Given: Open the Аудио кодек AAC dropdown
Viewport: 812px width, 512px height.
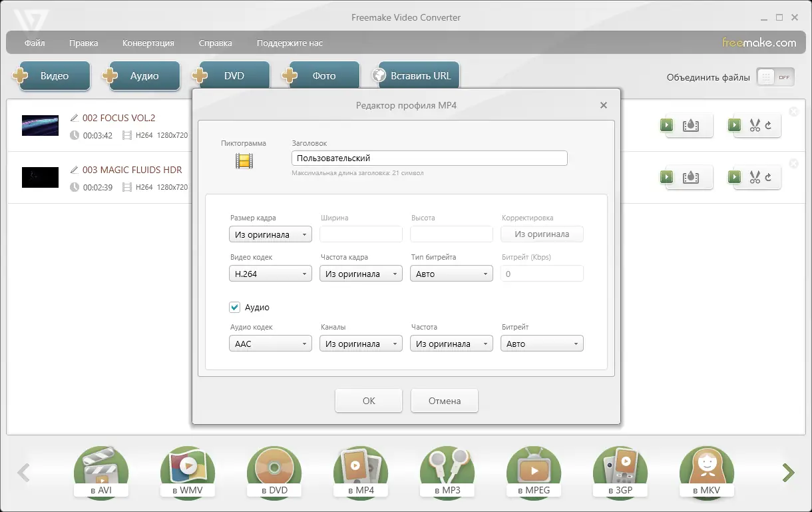Looking at the screenshot, I should [270, 344].
